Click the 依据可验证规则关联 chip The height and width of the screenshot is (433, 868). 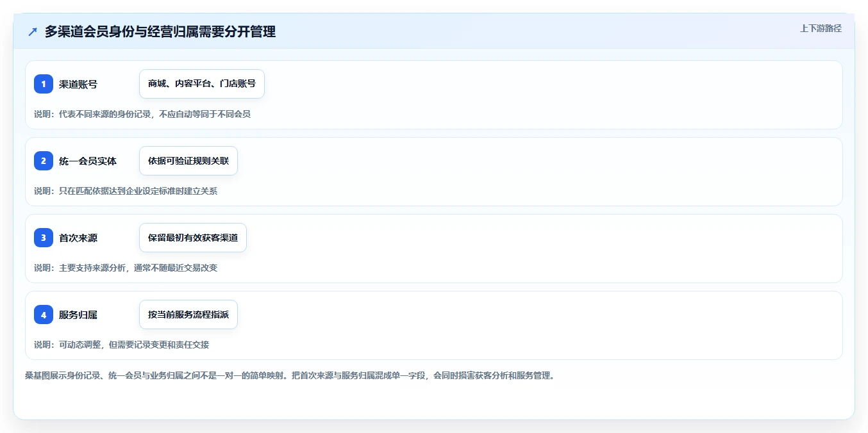188,161
